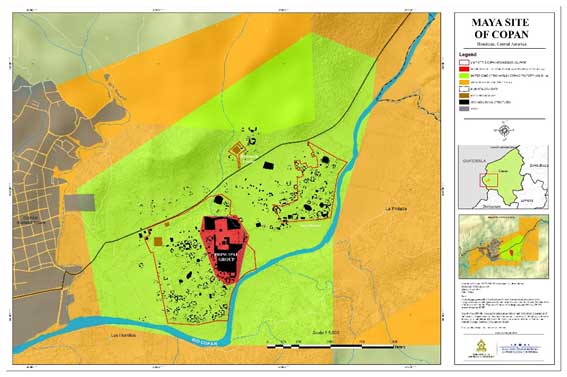
Task: Open the Honduras location inset map
Action: (503, 177)
